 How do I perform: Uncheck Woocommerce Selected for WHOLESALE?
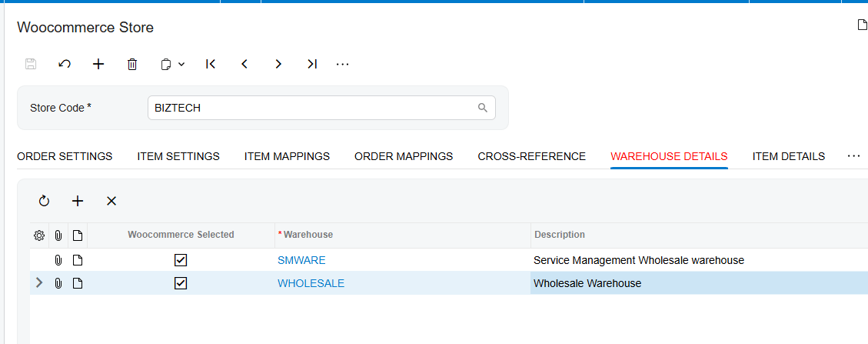click(181, 283)
